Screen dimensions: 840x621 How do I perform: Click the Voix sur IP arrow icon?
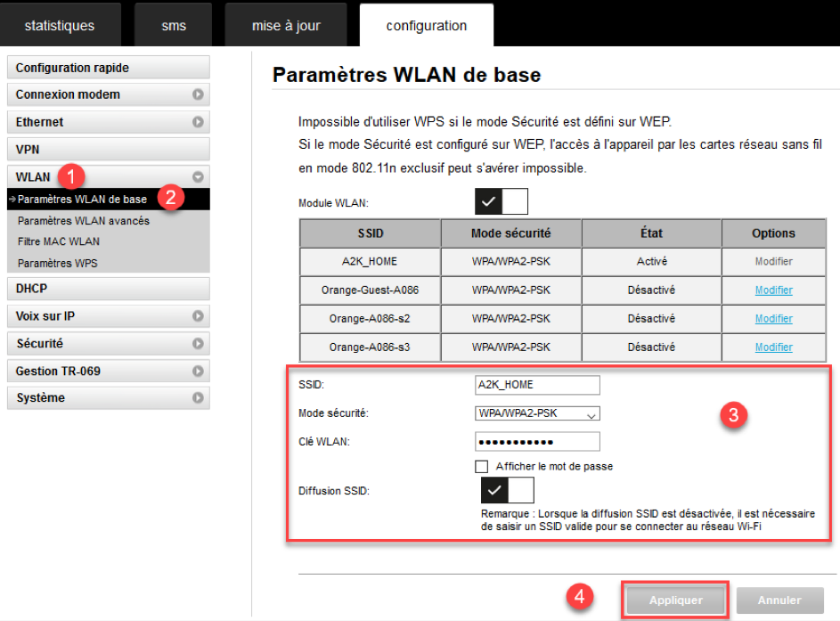(198, 316)
